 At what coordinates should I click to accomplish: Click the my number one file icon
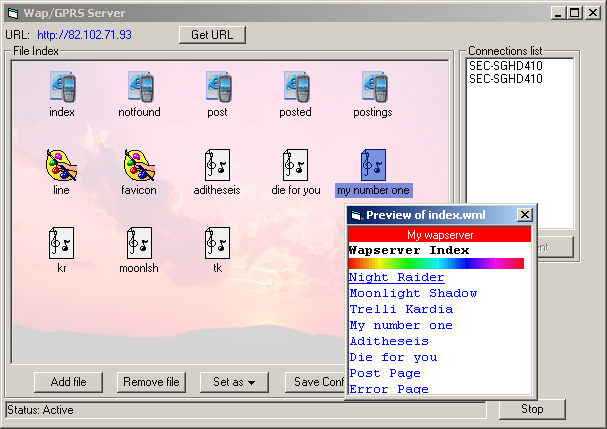(373, 165)
